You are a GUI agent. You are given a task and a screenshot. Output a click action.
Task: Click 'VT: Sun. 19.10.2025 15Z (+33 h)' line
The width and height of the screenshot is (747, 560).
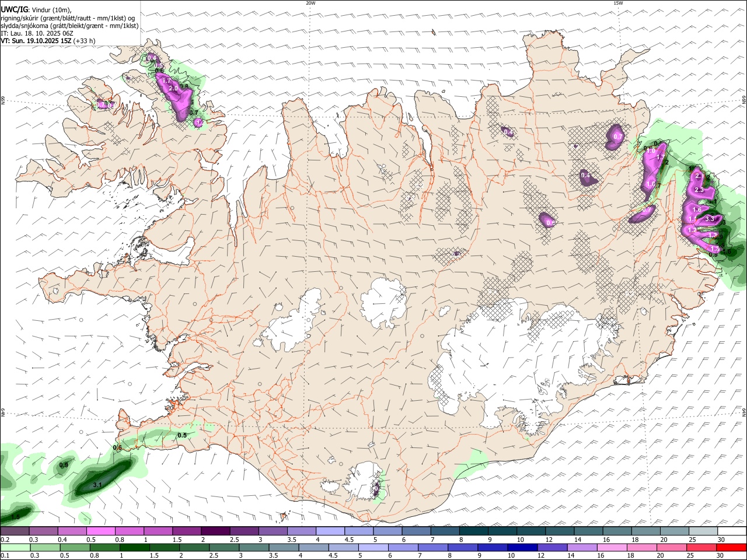48,41
